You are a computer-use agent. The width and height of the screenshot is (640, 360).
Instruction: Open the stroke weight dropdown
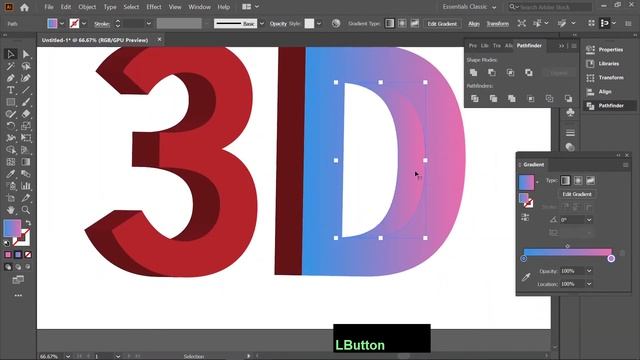(x=149, y=24)
